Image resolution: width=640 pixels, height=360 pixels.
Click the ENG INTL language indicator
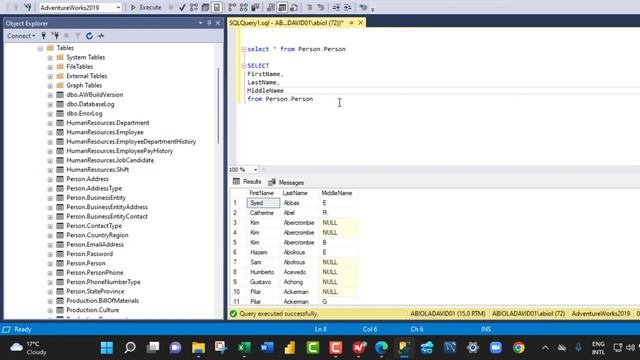pyautogui.click(x=598, y=348)
